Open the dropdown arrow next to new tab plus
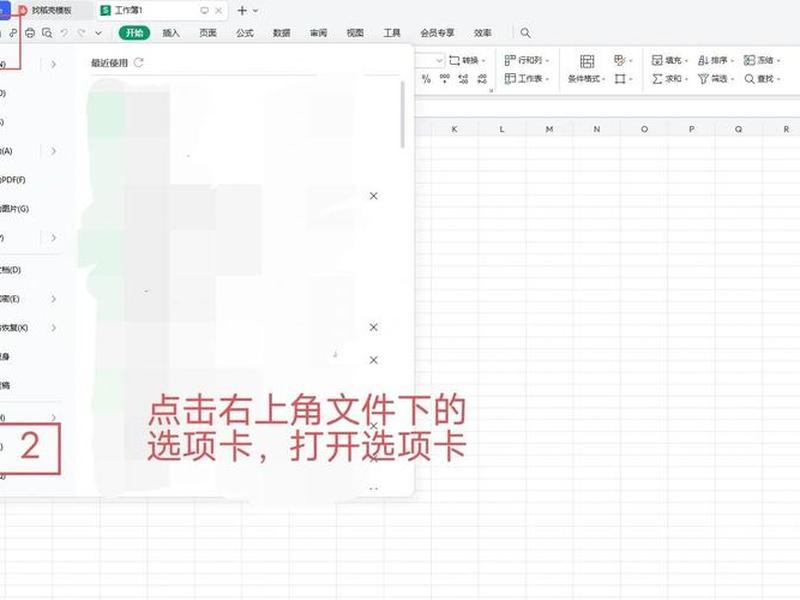The height and width of the screenshot is (600, 800). (256, 11)
